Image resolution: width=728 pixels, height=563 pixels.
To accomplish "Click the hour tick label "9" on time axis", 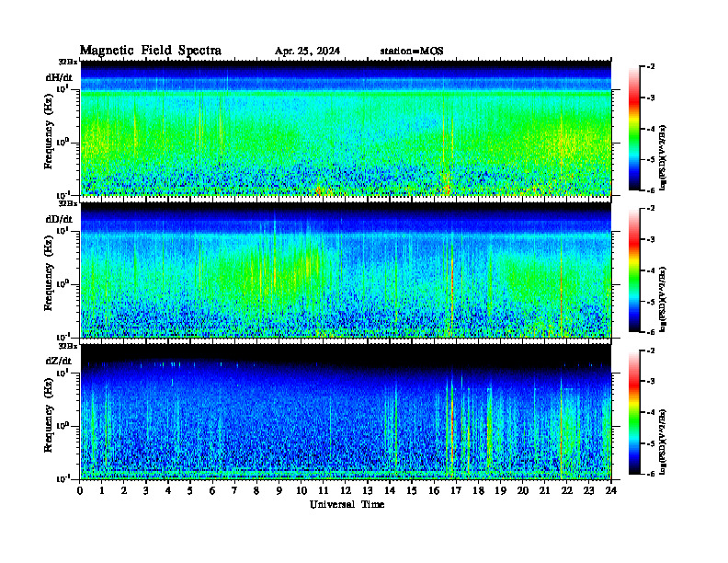I will 279,491.
